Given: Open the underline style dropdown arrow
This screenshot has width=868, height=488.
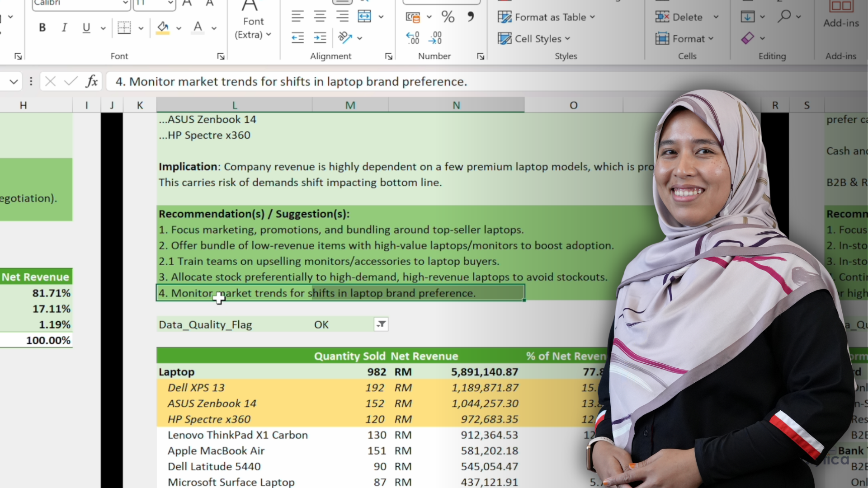Looking at the screenshot, I should pos(103,28).
